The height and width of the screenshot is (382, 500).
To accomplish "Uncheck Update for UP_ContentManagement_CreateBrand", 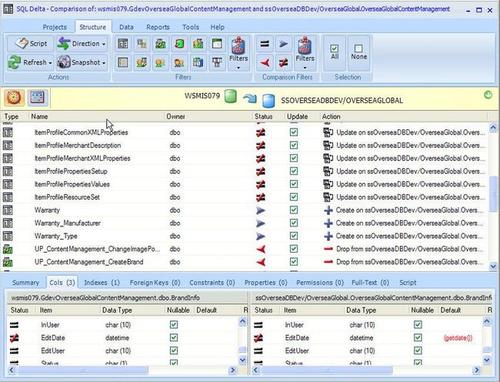I will (294, 262).
